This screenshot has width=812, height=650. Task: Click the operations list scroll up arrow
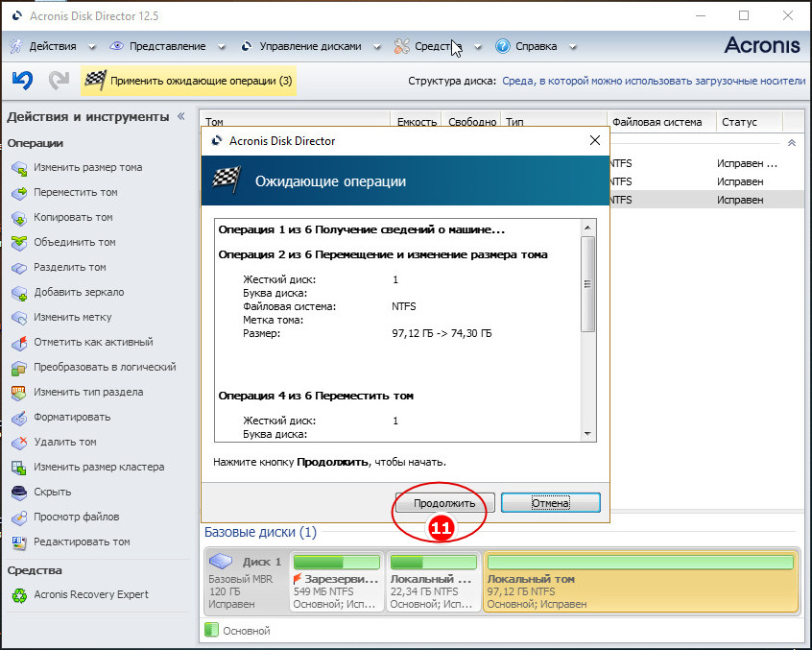[x=587, y=228]
